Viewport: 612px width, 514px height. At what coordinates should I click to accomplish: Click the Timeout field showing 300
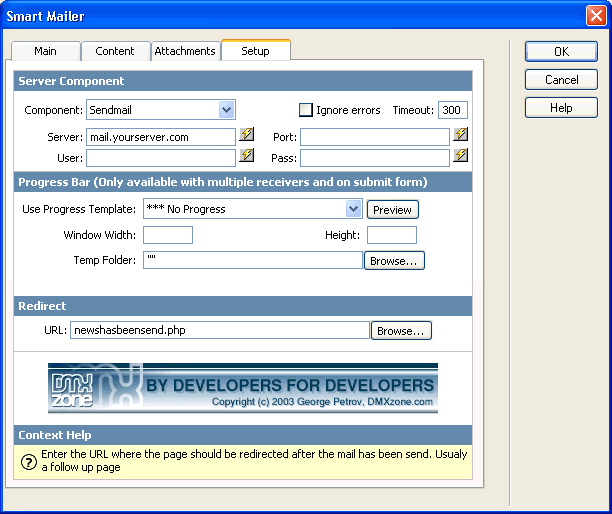(x=453, y=110)
